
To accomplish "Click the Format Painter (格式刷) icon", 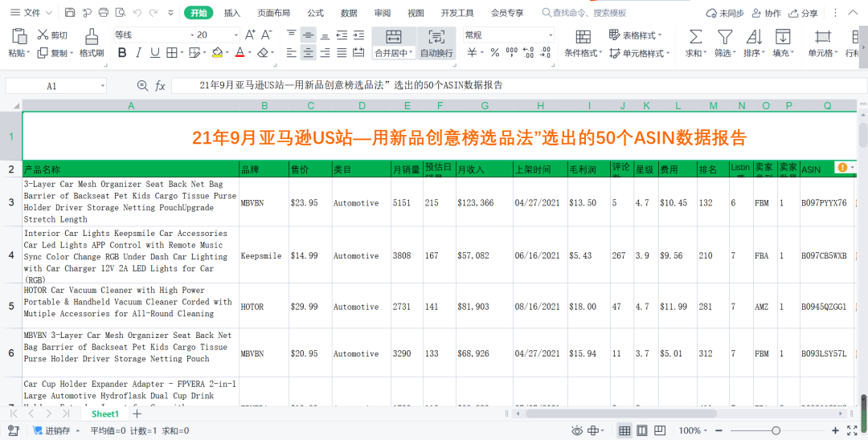I will (x=92, y=37).
